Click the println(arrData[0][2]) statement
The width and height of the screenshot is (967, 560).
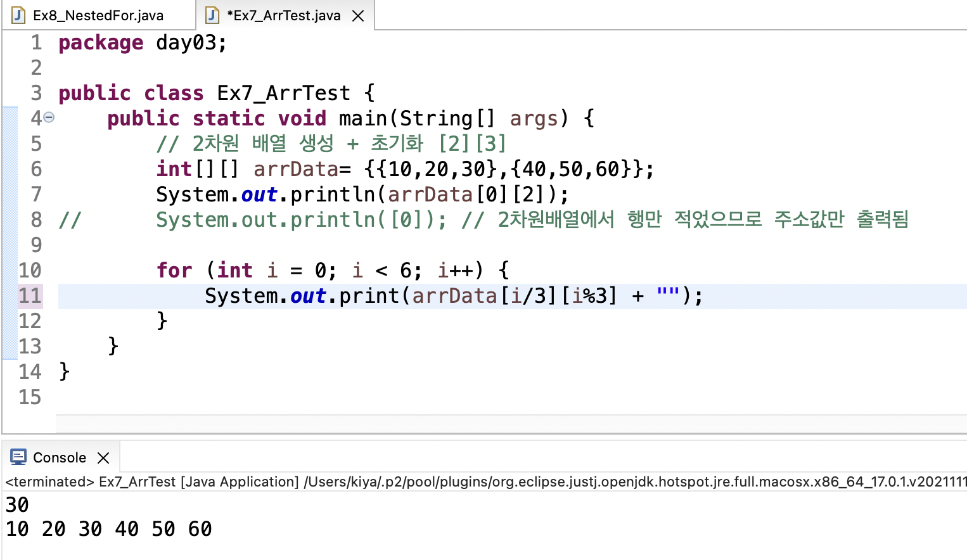[x=362, y=194]
